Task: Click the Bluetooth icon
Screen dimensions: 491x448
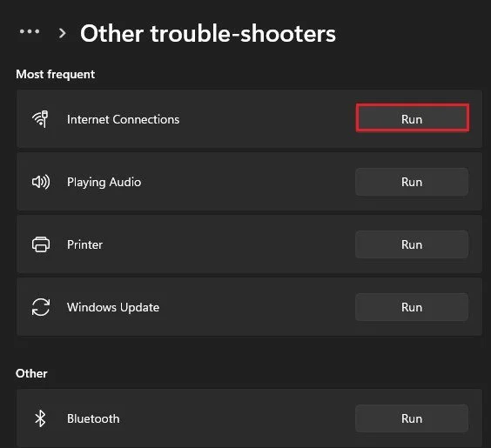Action: pos(40,418)
